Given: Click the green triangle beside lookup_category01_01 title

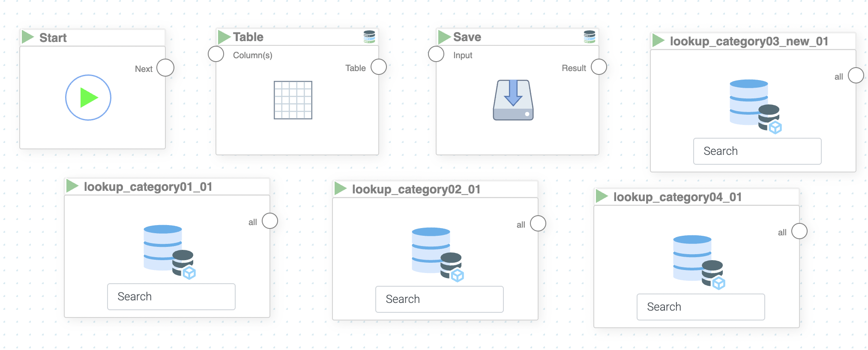Looking at the screenshot, I should click(x=72, y=186).
